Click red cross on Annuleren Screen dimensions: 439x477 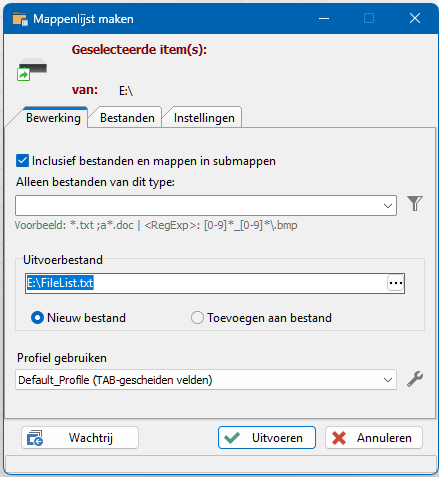pyautogui.click(x=339, y=438)
